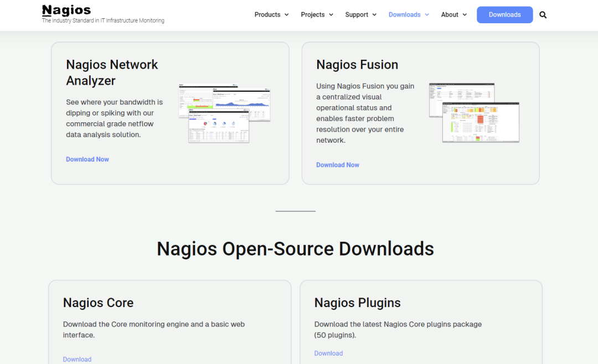Expand the Downloads menu chevron
Image resolution: width=598 pixels, height=364 pixels.
click(427, 15)
